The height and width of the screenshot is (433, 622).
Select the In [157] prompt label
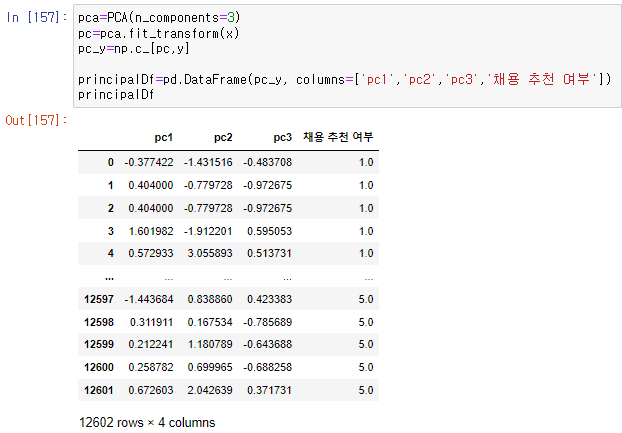pos(36,17)
